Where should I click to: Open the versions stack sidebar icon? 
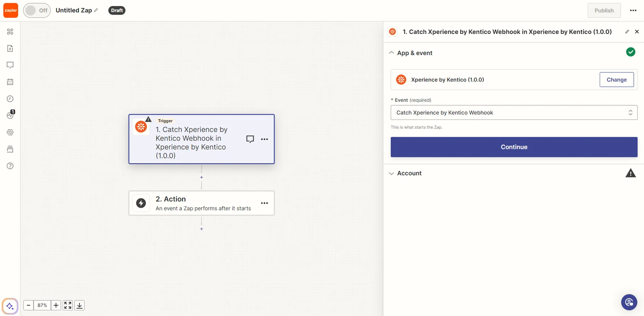(10, 149)
